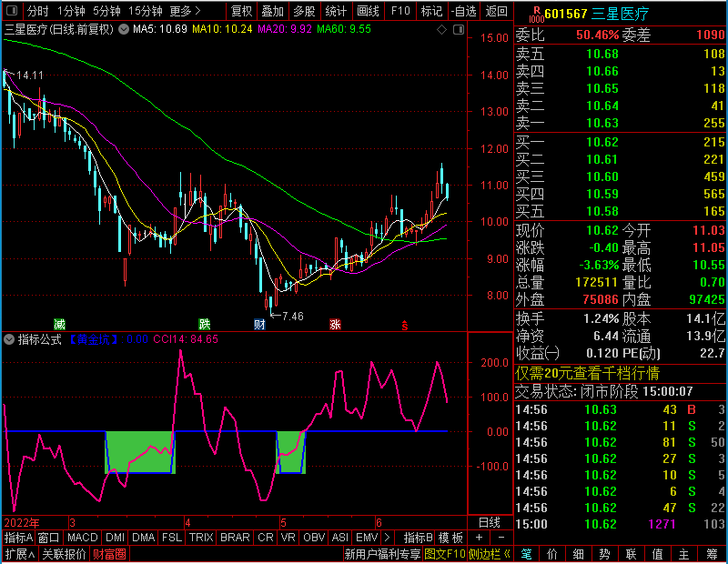This screenshot has height=564, width=728.
Task: Select DMI indicator tab
Action: [x=115, y=538]
